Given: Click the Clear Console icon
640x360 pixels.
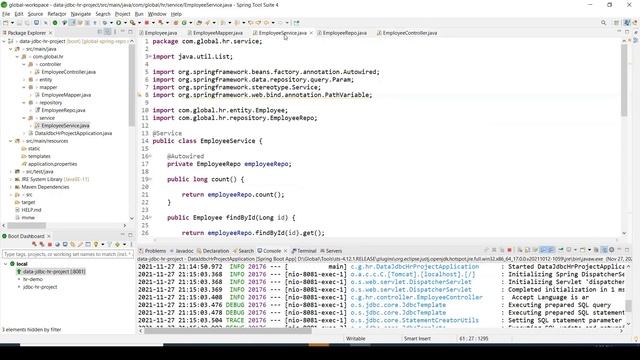Looking at the screenshot, I should pos(520,250).
